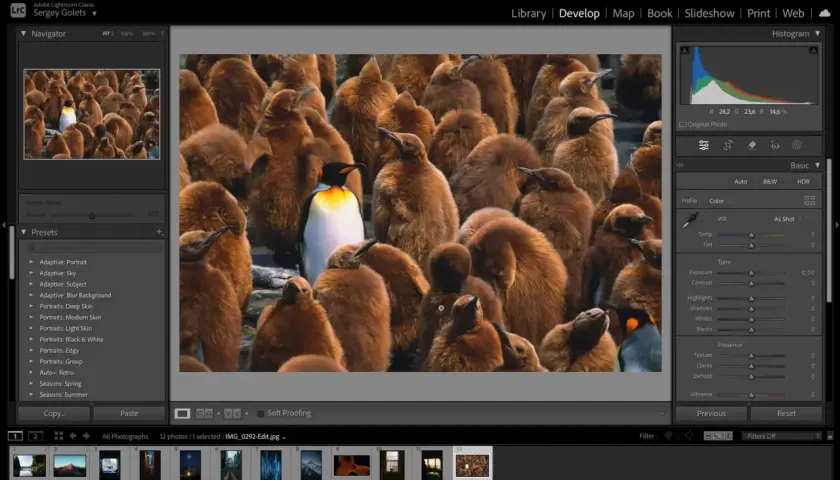Select the Crop overlay tool
The width and height of the screenshot is (840, 480).
pyautogui.click(x=728, y=145)
